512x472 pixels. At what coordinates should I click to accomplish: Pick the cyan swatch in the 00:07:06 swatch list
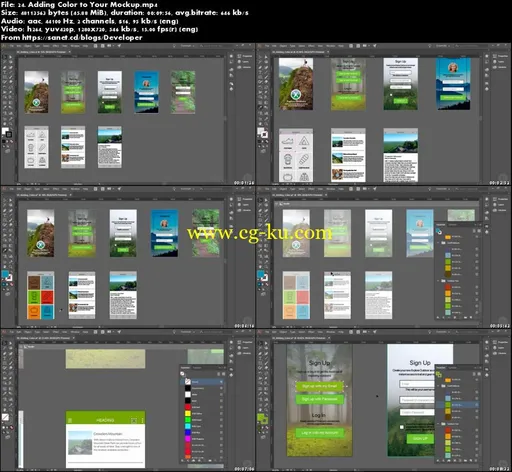(x=188, y=426)
